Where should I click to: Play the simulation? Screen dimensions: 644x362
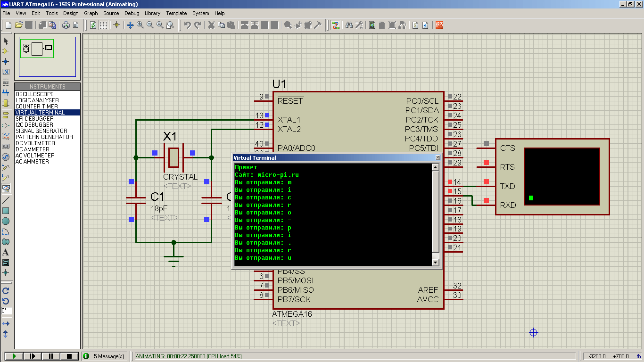coord(14,356)
